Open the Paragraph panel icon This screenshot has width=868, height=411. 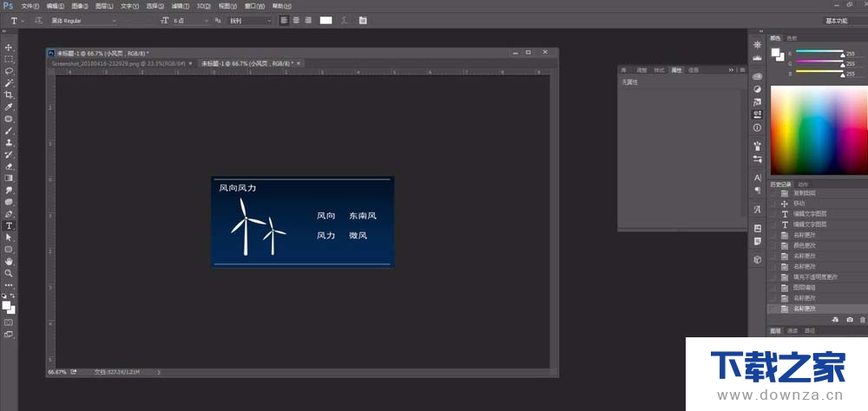click(x=757, y=191)
